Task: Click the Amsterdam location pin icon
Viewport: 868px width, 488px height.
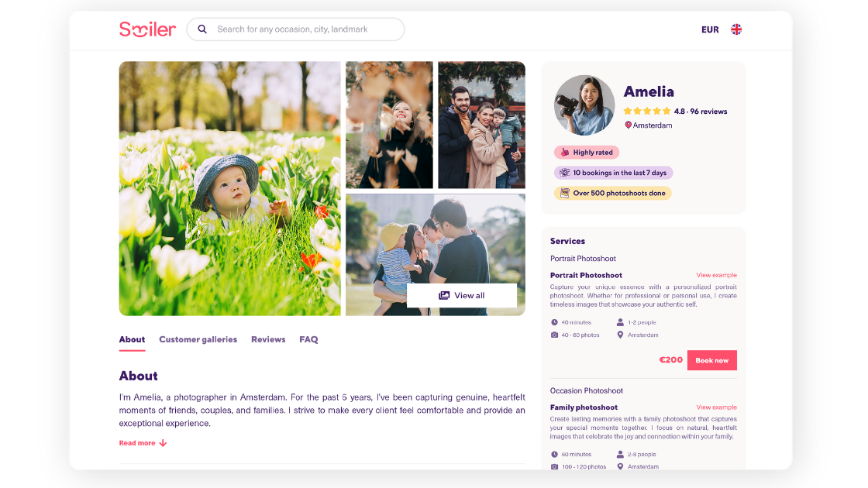Action: (628, 125)
